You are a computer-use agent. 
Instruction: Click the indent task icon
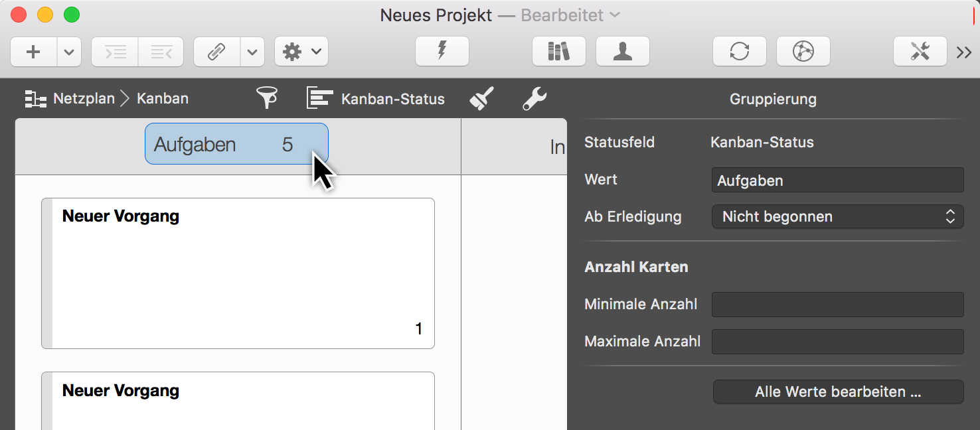[114, 51]
